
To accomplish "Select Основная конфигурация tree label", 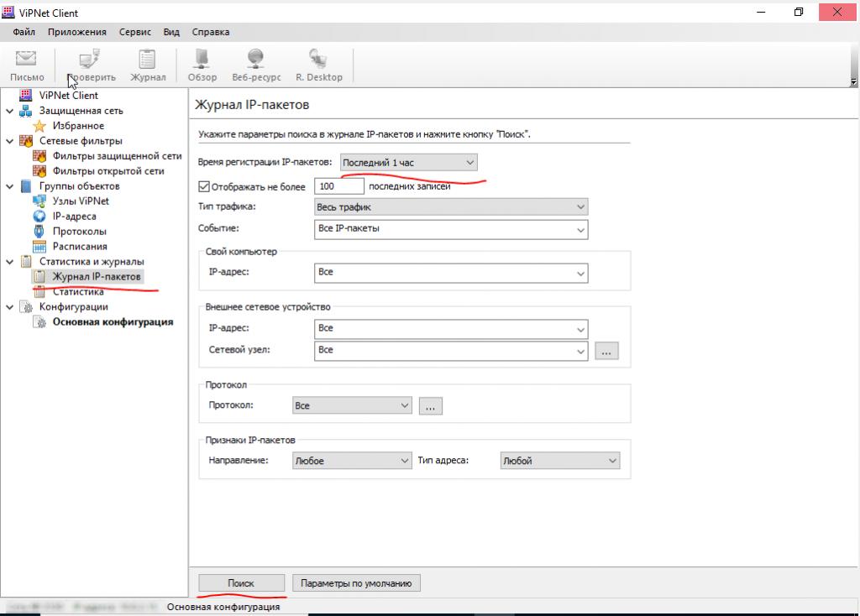I will coord(113,322).
